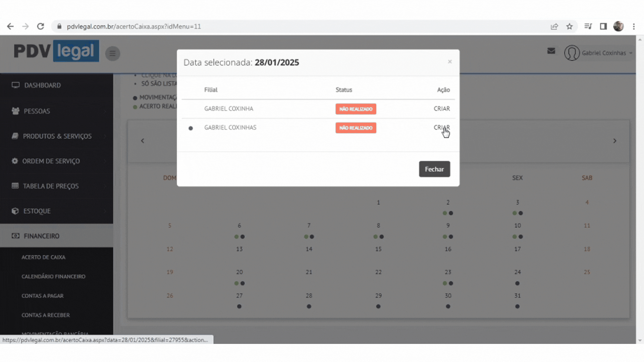The height and width of the screenshot is (362, 644).
Task: Click the Ordem de Serviço gear icon
Action: (15, 161)
